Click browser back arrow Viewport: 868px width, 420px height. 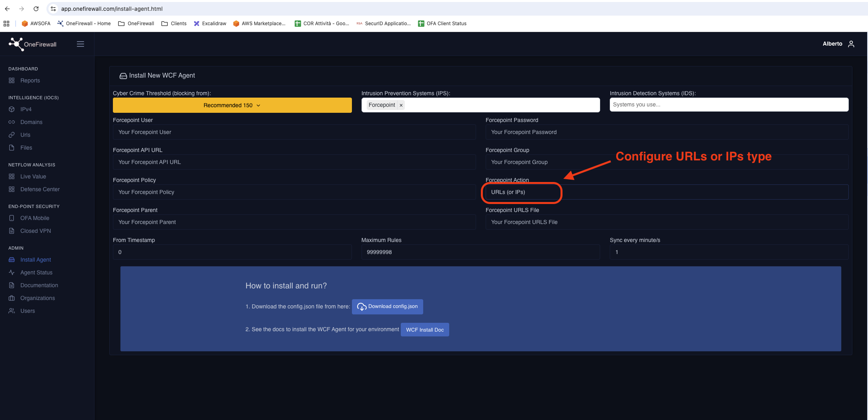(7, 9)
